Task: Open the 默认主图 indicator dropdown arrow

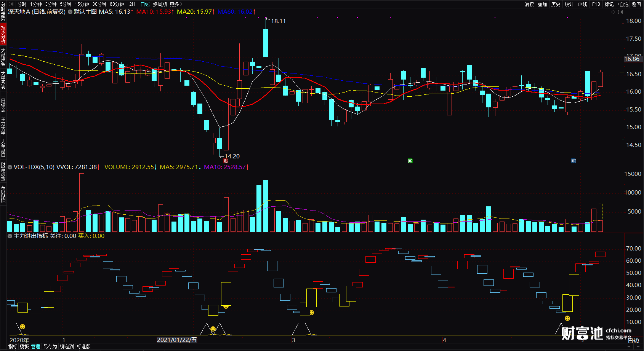Action: point(70,12)
